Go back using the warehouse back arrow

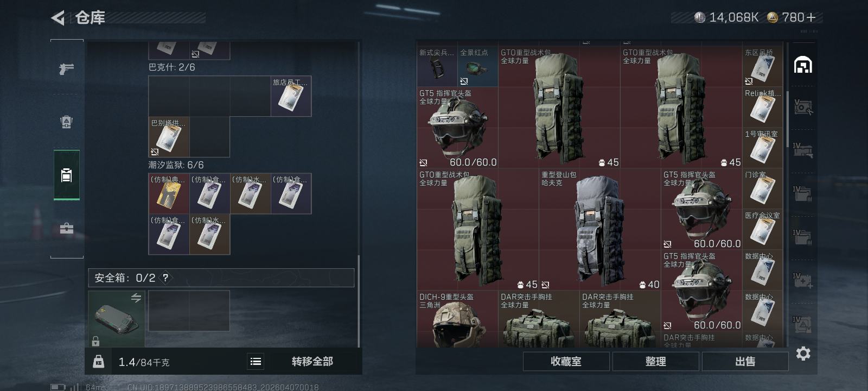58,18
